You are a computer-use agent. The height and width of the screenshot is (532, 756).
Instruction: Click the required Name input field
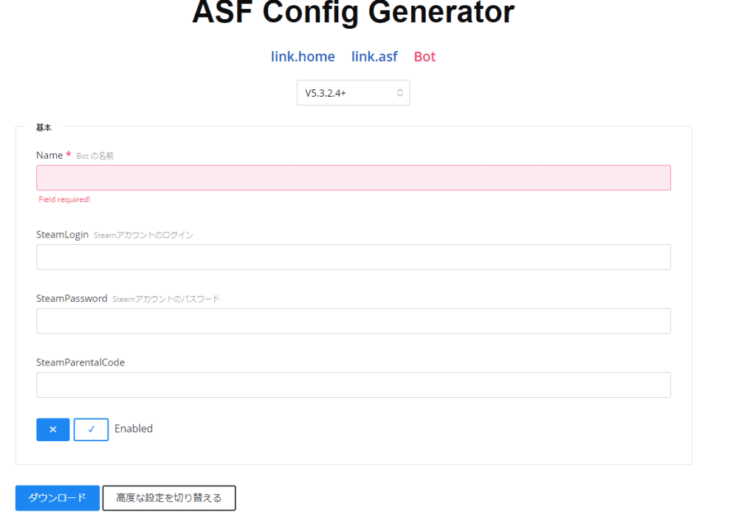coord(353,177)
